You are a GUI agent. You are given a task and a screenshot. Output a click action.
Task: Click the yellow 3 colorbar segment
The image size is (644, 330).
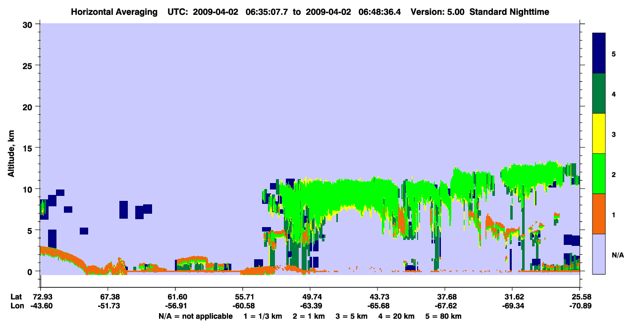599,134
